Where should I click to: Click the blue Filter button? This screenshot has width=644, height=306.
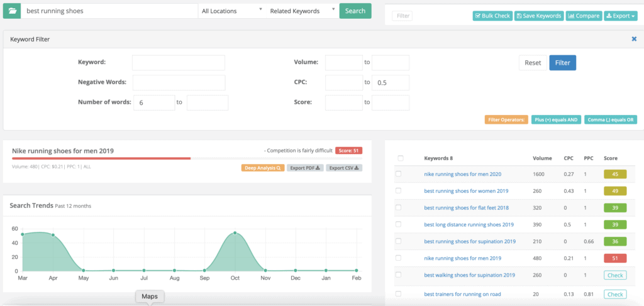(563, 63)
